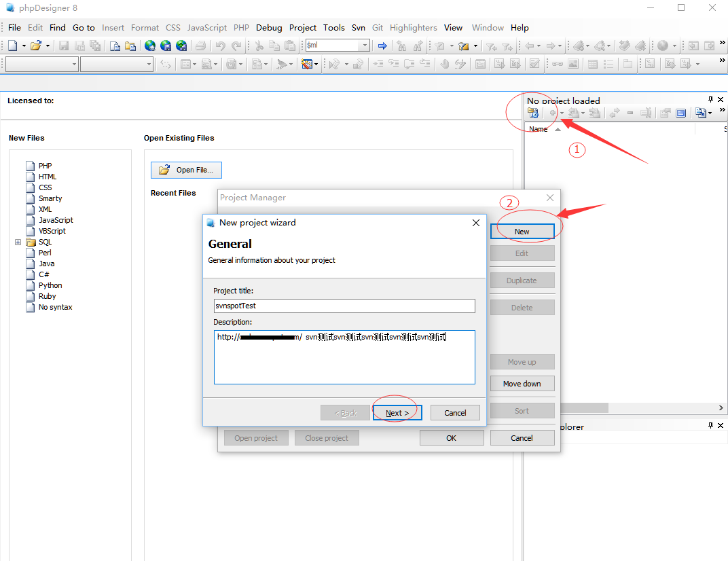Open the Help menu
This screenshot has height=561, width=728.
tap(520, 27)
